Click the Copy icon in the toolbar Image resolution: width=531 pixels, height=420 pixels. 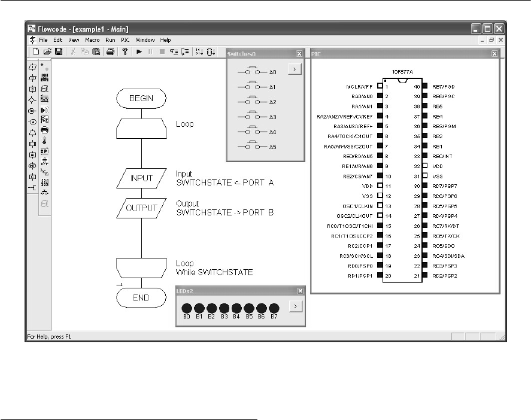(x=84, y=51)
